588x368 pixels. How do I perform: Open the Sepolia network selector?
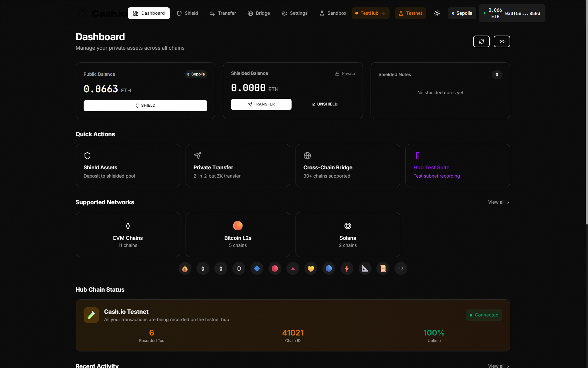click(462, 13)
